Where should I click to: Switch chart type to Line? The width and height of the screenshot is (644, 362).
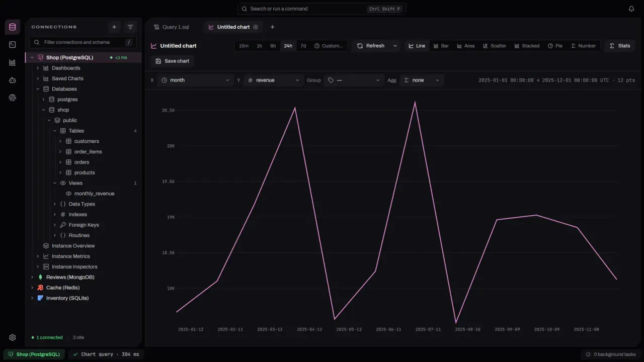coord(417,46)
